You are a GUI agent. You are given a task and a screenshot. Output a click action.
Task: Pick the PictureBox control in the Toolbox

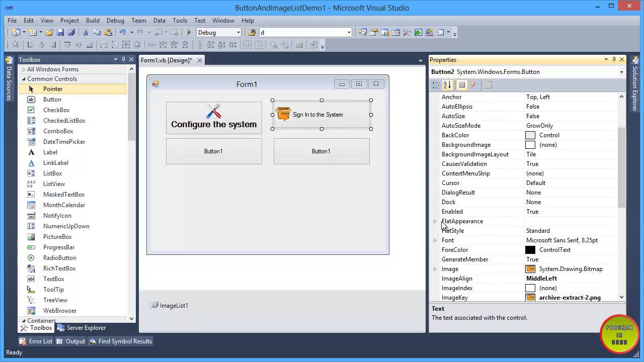[x=57, y=236]
